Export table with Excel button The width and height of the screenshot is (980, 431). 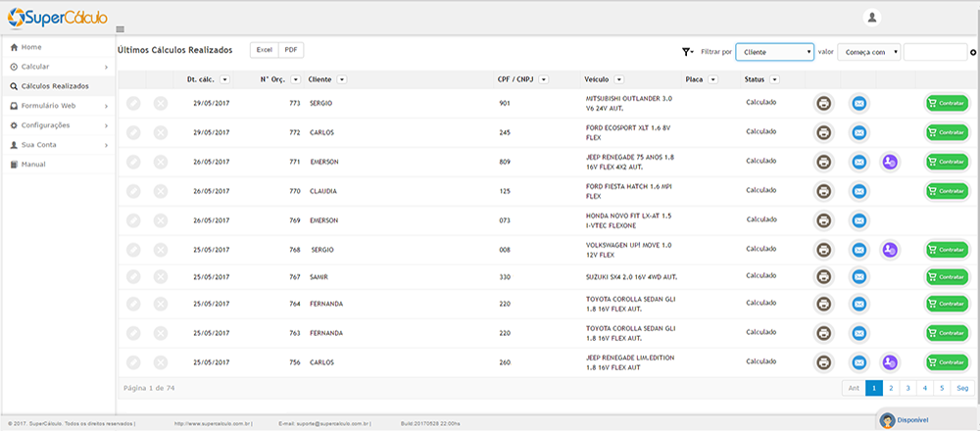click(264, 50)
